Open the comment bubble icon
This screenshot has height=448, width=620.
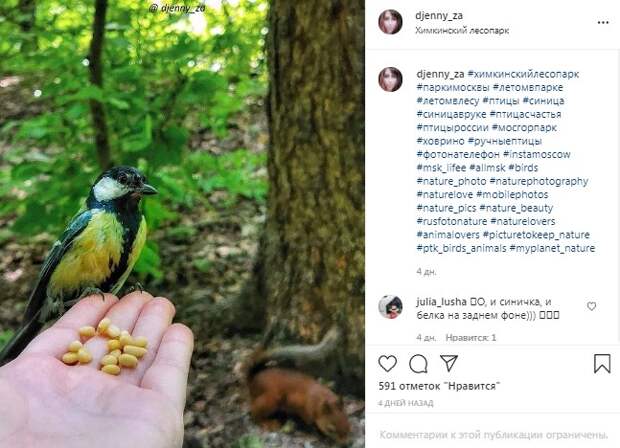tap(418, 364)
